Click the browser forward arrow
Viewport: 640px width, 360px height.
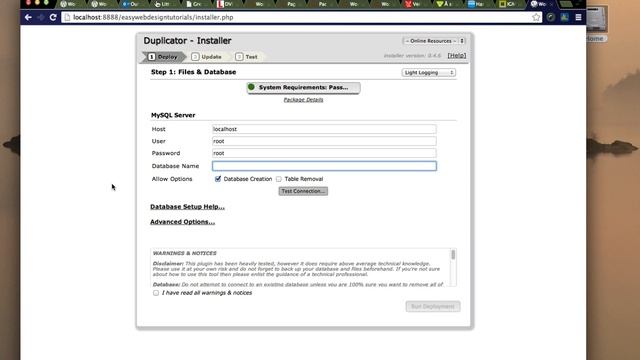(x=41, y=18)
